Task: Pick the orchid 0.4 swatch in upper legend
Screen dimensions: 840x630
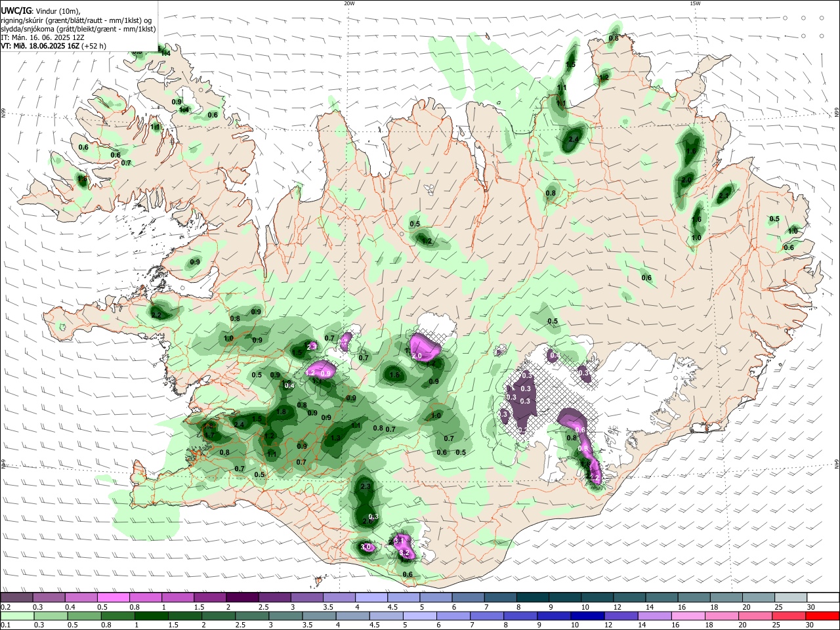Action: pyautogui.click(x=81, y=597)
